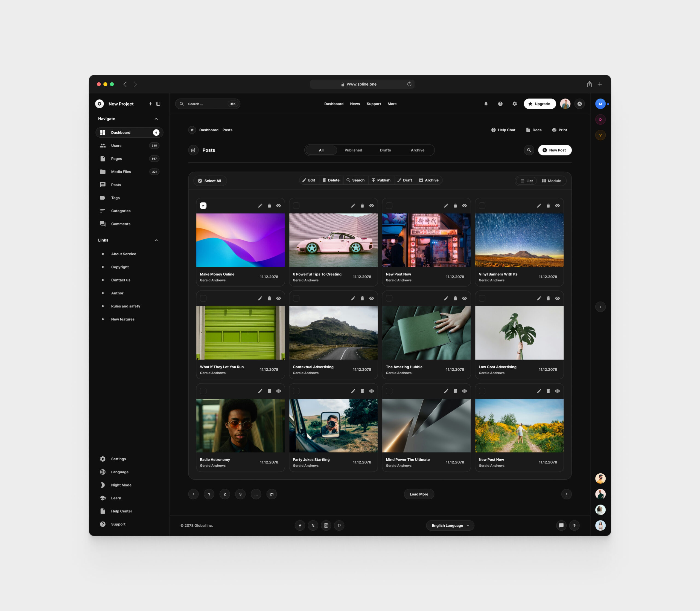Click the magnifier icon beside New Post
This screenshot has width=700, height=611.
[x=529, y=150]
